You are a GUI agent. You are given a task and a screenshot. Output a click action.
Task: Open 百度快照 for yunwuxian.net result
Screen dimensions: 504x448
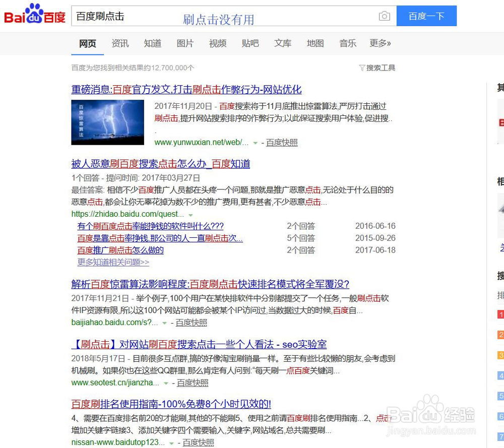282,143
